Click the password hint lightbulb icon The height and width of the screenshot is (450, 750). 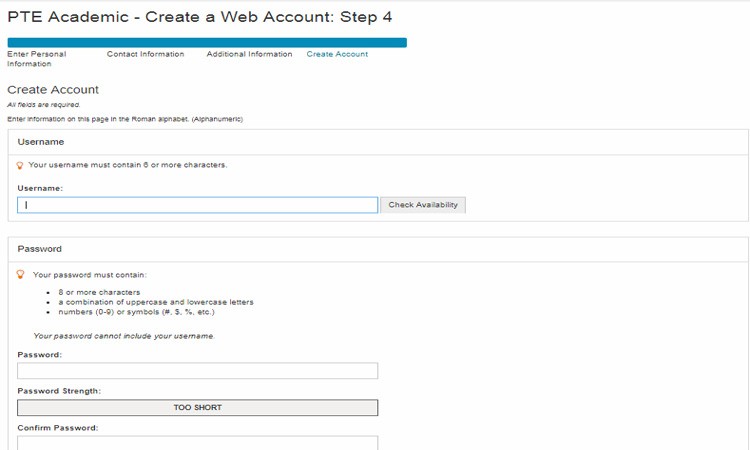[x=20, y=274]
